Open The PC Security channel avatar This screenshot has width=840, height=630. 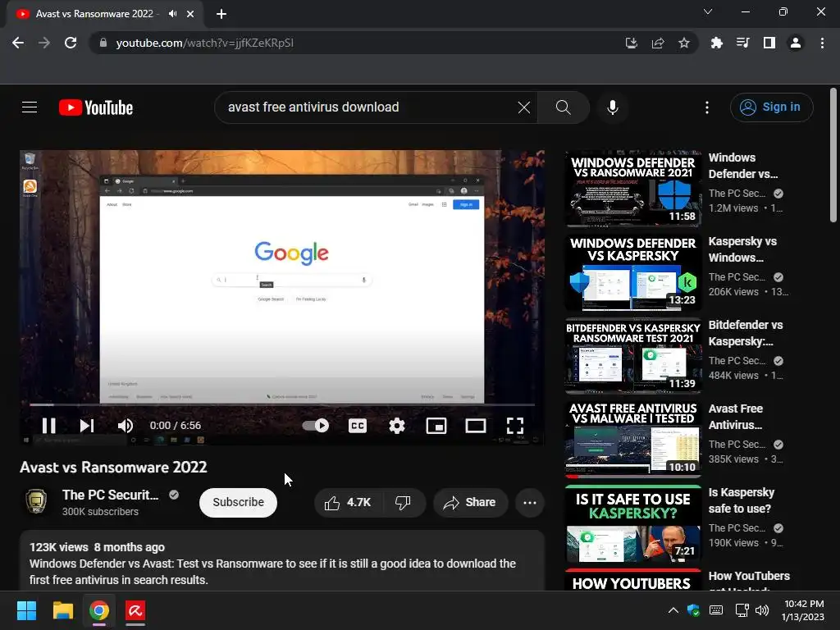(x=36, y=502)
